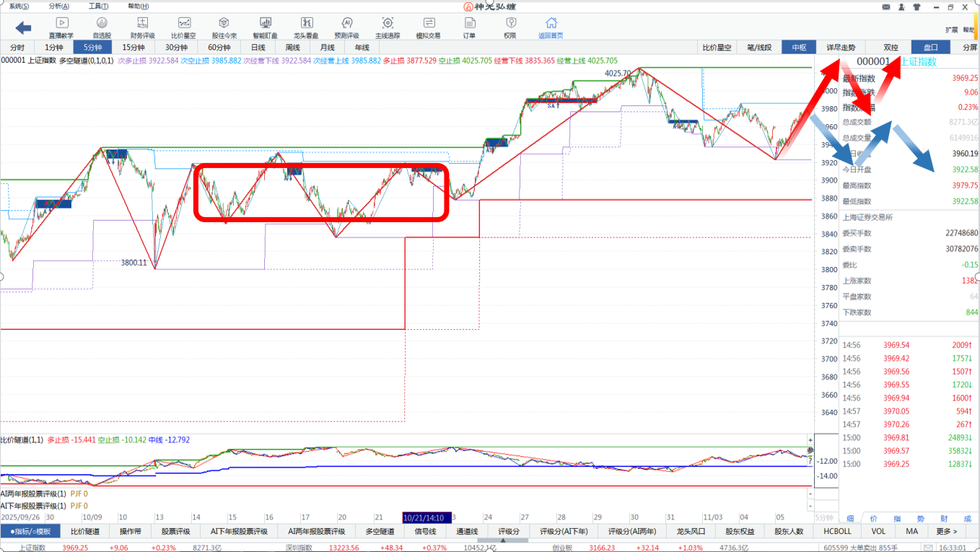The height and width of the screenshot is (552, 980).
Task: Open the mail envelope icon in title bar
Action: 886,6
